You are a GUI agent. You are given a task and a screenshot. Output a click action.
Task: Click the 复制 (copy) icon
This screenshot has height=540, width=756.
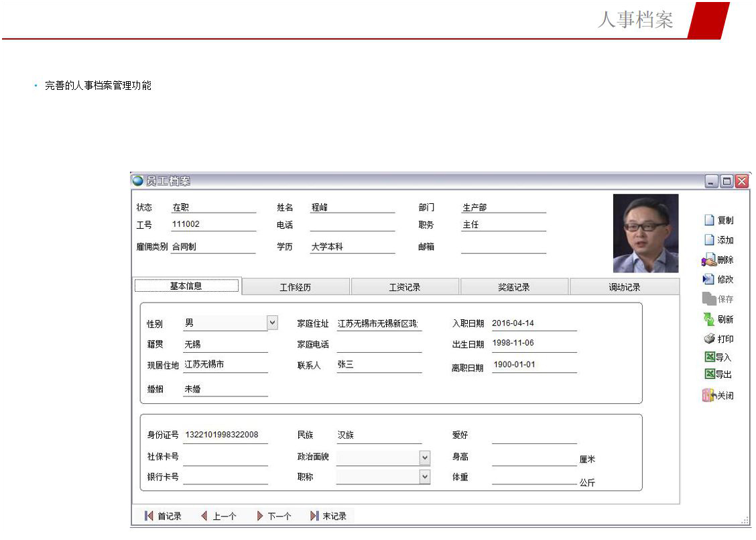click(x=709, y=220)
